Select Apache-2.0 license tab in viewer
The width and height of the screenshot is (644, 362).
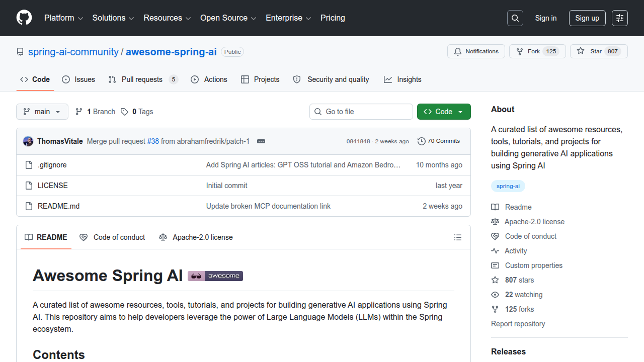(196, 237)
